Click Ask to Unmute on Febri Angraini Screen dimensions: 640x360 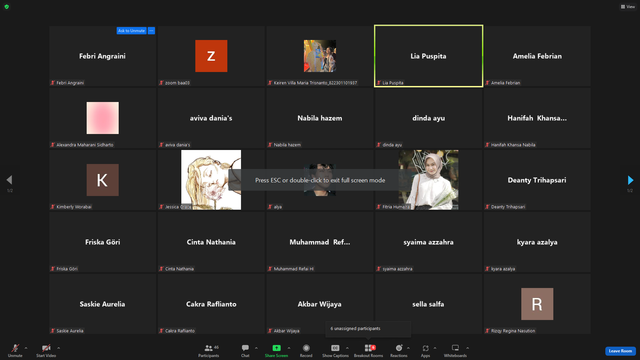point(131,31)
